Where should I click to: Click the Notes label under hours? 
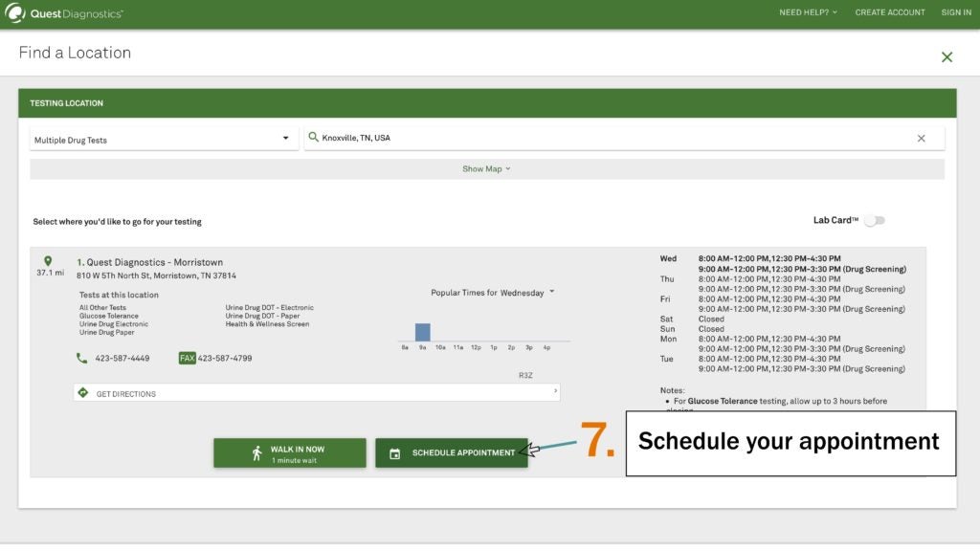(x=672, y=390)
